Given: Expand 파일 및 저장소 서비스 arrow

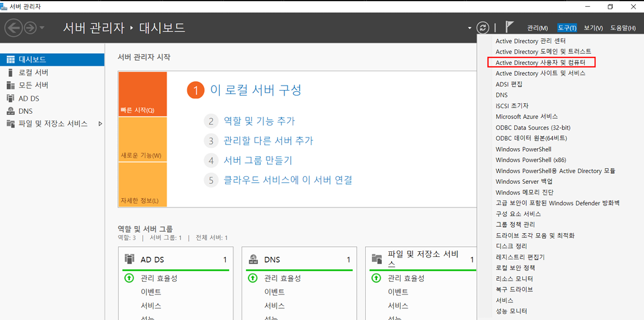Looking at the screenshot, I should click(x=100, y=124).
